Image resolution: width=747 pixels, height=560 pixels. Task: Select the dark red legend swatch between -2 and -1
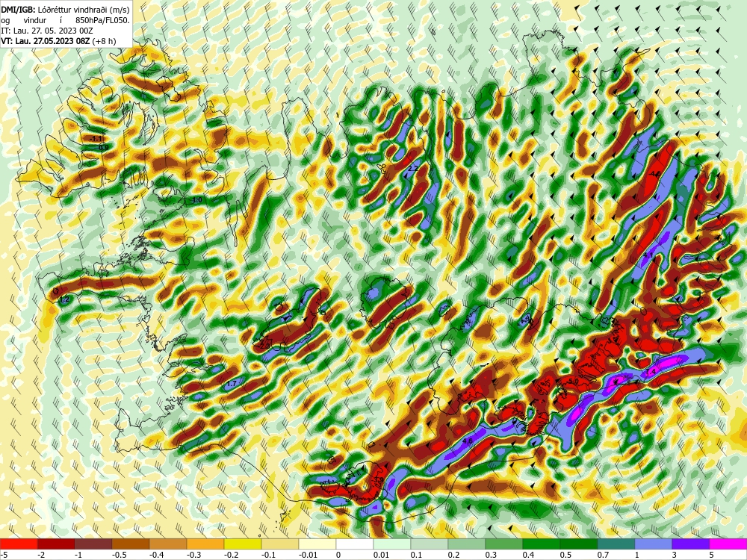56,544
